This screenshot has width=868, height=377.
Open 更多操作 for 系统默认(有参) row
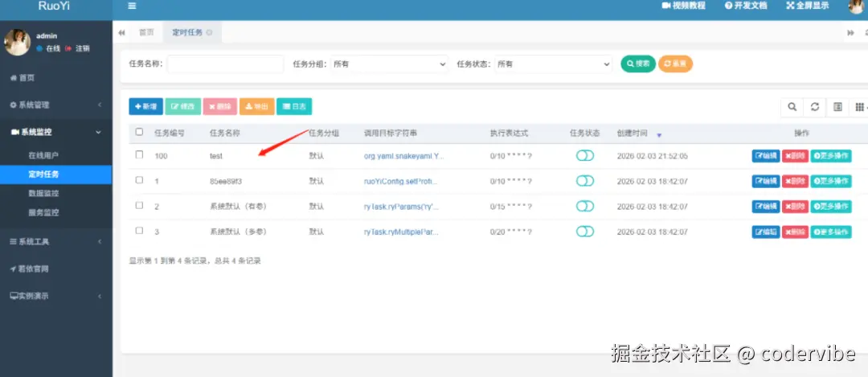(x=831, y=207)
